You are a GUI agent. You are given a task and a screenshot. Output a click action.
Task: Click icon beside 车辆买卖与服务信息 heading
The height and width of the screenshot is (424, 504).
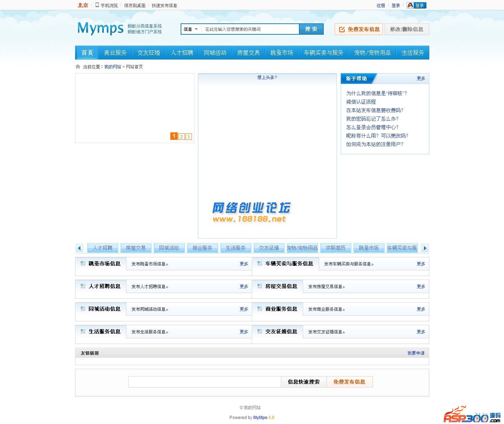260,263
